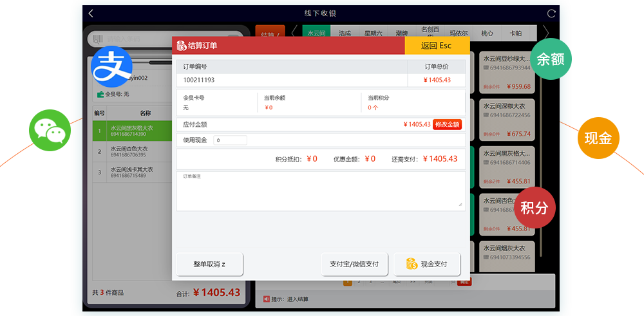Click the Alipay logo icon

[x=111, y=66]
